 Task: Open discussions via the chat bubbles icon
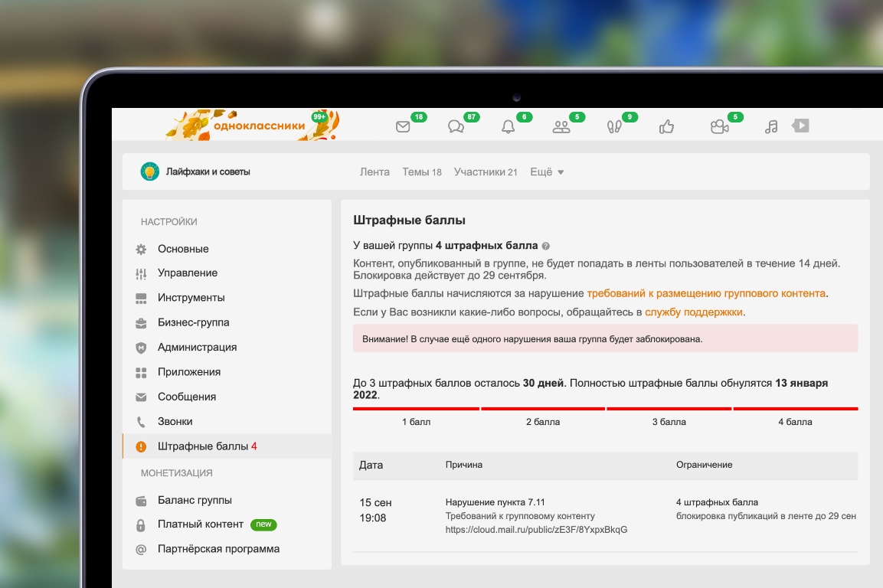coord(455,127)
